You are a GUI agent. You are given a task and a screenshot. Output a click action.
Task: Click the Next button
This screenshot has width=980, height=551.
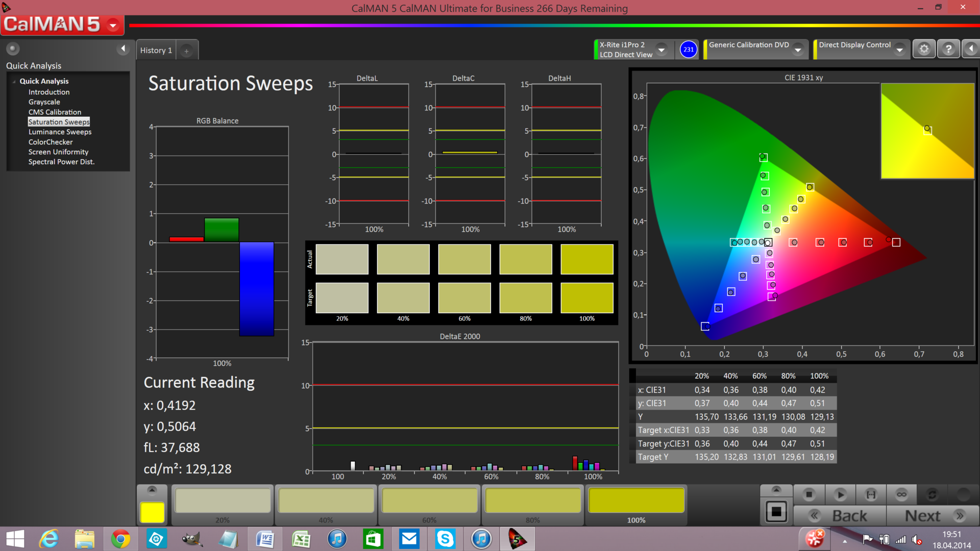933,516
